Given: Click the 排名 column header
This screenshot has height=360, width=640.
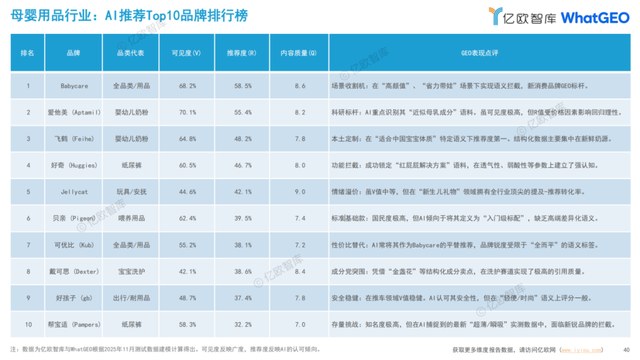Looking at the screenshot, I should click(27, 53).
